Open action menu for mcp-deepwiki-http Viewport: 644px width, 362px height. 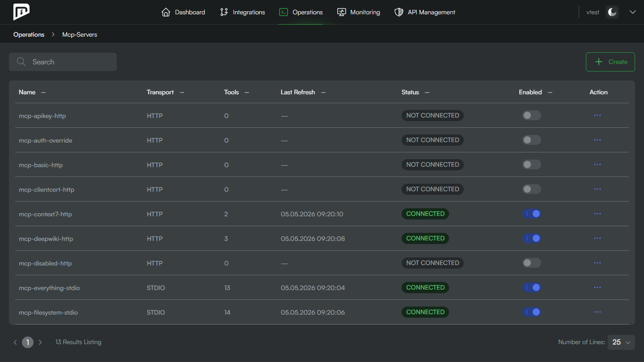(x=597, y=238)
